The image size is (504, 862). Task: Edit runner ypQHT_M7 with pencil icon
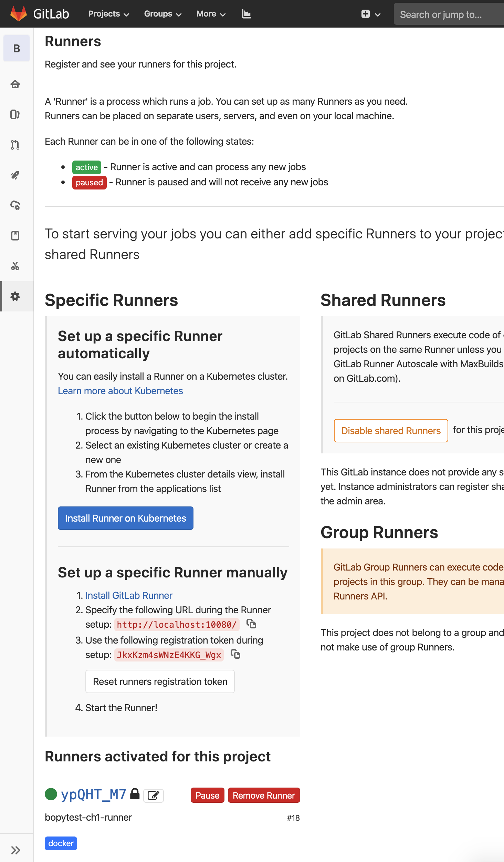(154, 796)
